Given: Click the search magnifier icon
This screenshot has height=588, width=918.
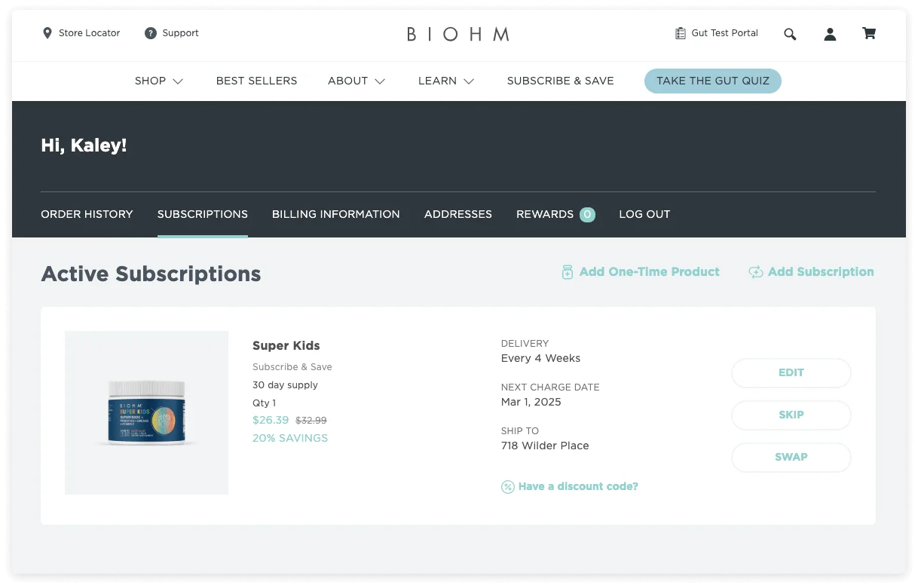Looking at the screenshot, I should click(x=790, y=34).
